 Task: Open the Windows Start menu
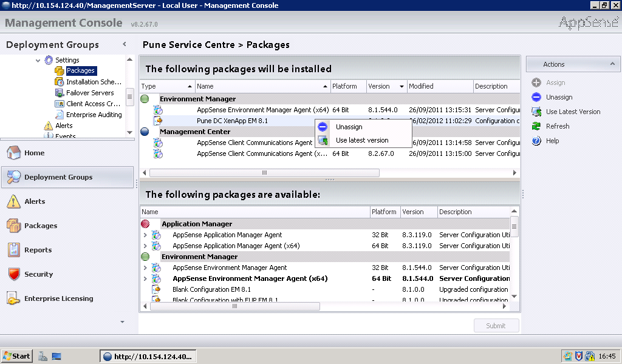point(17,356)
